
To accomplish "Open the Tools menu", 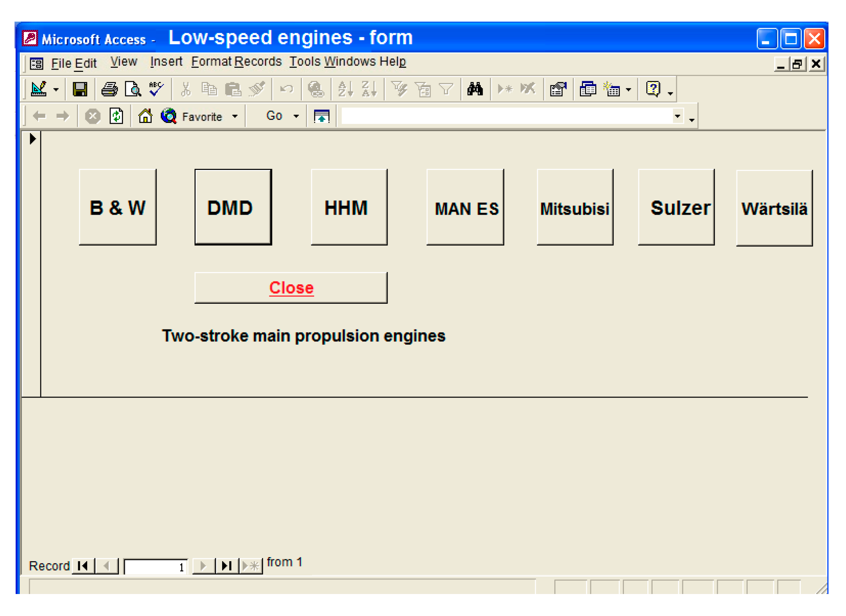I will coord(305,61).
